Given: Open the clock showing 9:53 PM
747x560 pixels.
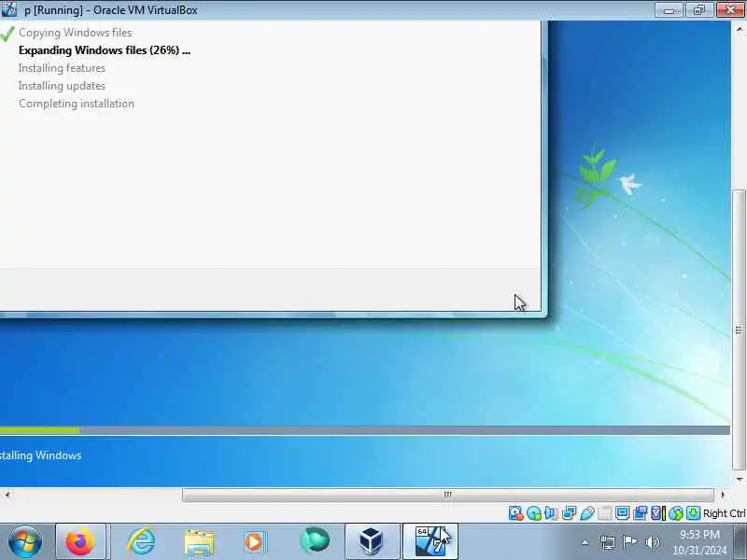Looking at the screenshot, I should coord(699,542).
